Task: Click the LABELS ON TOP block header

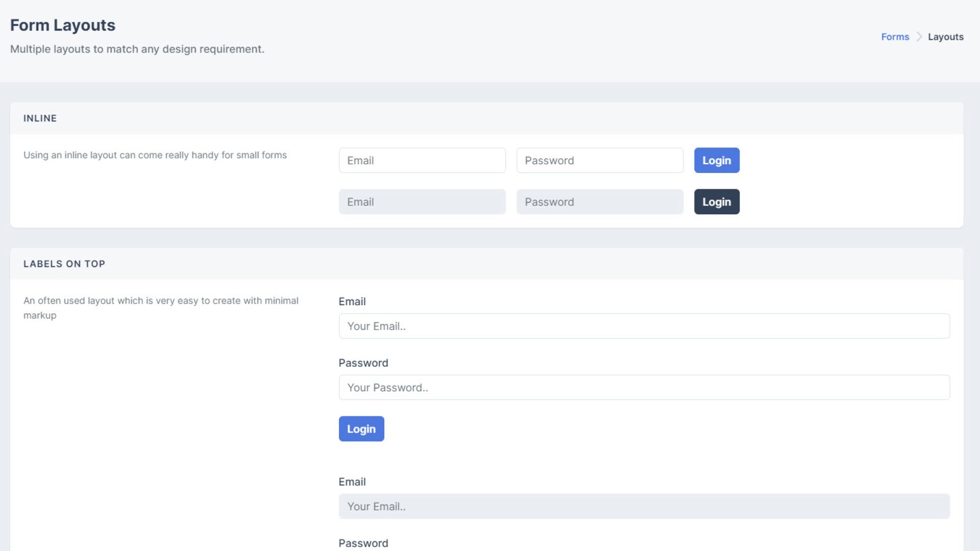Action: point(64,264)
